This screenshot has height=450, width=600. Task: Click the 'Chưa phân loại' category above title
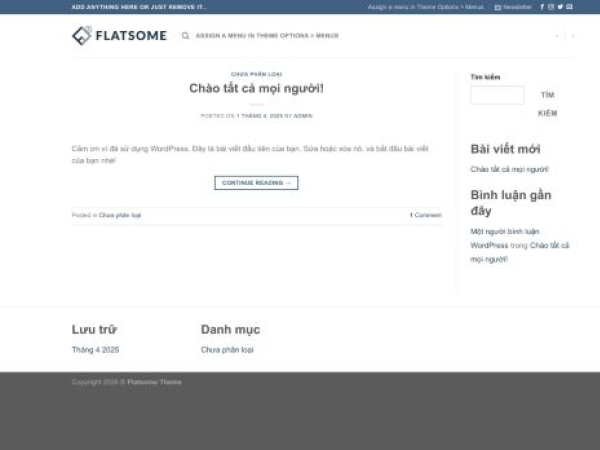tap(256, 74)
